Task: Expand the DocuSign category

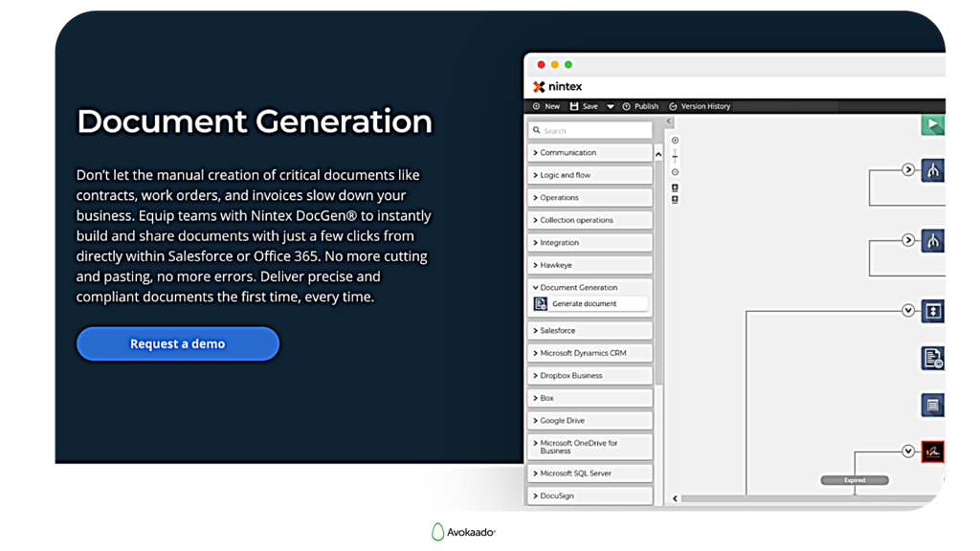Action: click(x=590, y=496)
